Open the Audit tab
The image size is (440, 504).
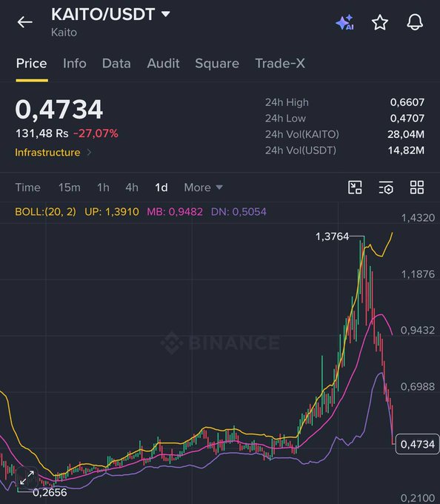(163, 63)
